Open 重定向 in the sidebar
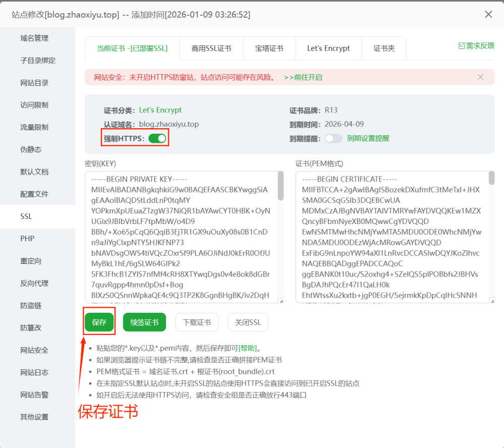 pos(31,261)
